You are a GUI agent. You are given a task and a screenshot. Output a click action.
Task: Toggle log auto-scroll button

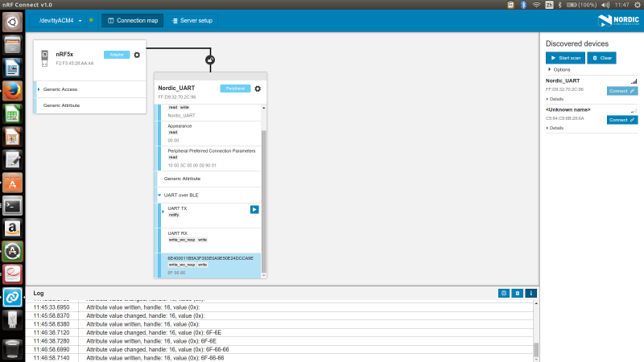[x=530, y=293]
